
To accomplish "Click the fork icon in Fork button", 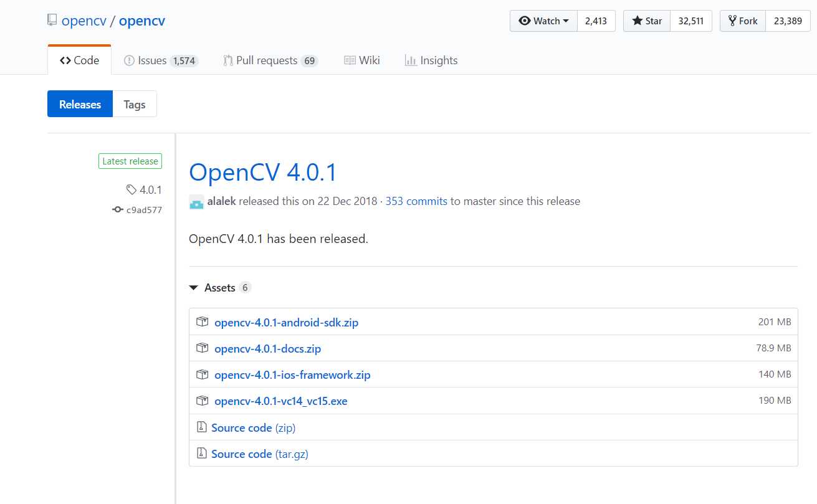I will pos(732,21).
